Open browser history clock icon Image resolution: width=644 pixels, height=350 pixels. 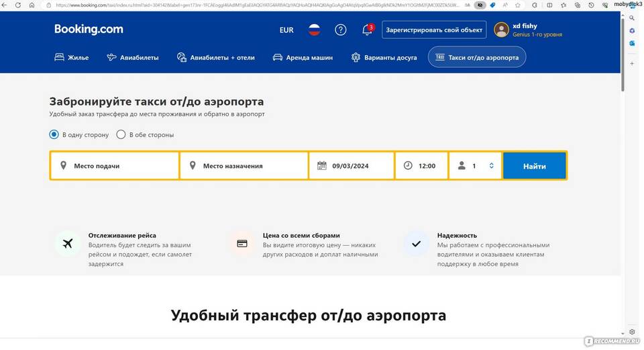click(591, 5)
